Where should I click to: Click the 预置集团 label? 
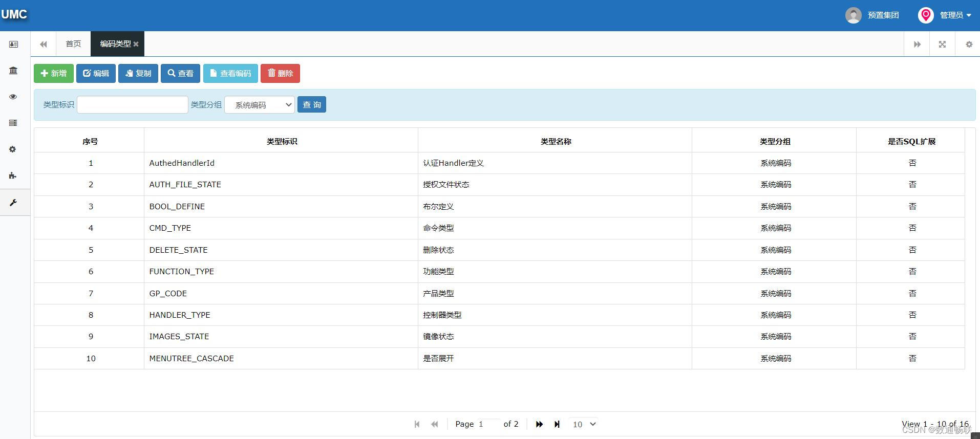coord(883,15)
